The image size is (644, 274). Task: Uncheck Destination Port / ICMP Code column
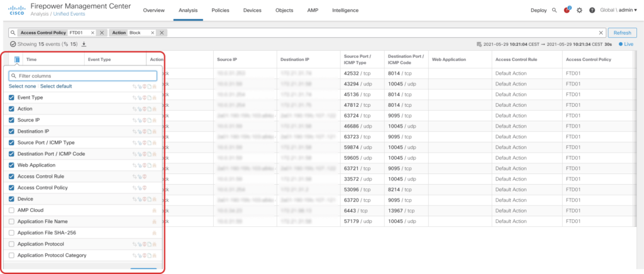pyautogui.click(x=11, y=154)
